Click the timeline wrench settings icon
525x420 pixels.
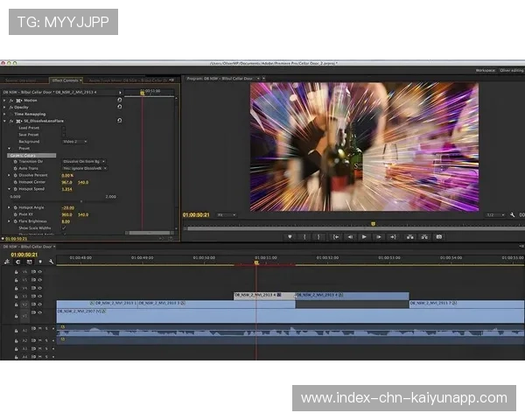pos(52,261)
